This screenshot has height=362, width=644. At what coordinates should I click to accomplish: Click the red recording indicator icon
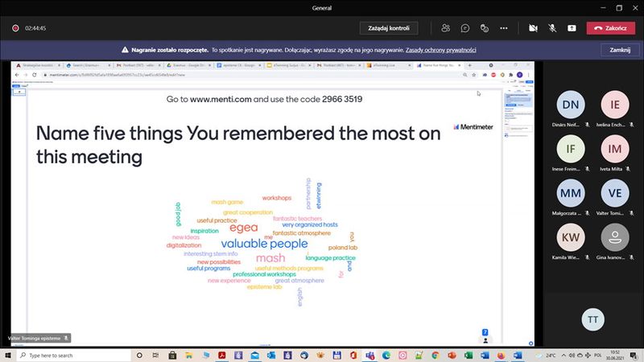pos(15,28)
